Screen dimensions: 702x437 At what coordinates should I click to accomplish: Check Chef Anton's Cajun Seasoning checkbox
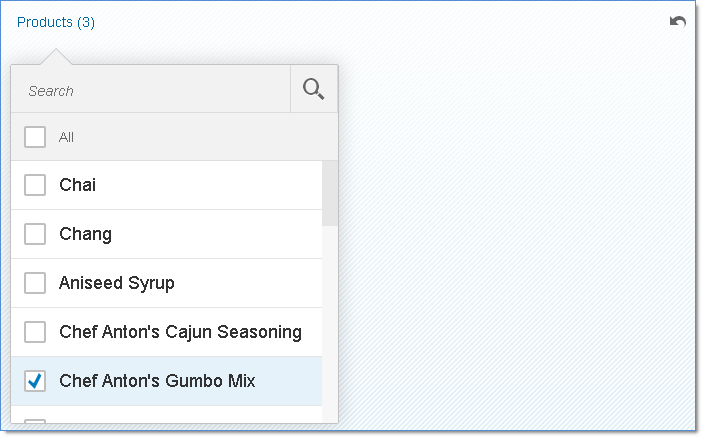pos(35,332)
